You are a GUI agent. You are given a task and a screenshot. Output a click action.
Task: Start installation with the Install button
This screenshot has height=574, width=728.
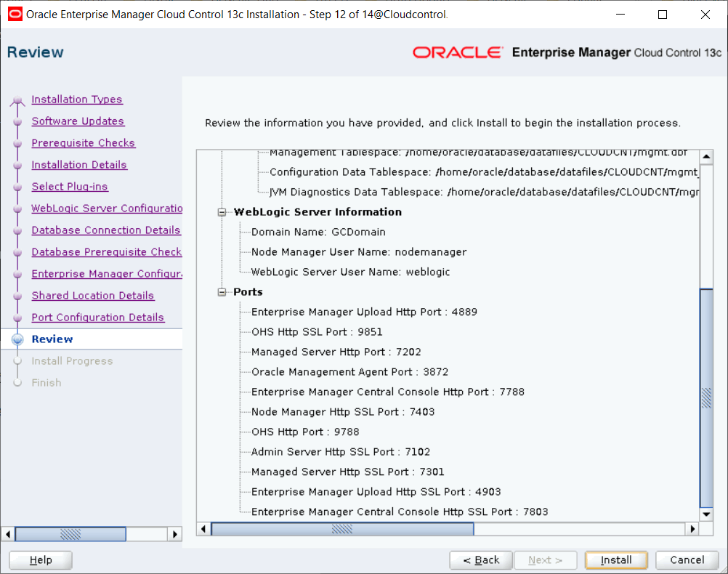click(x=616, y=560)
